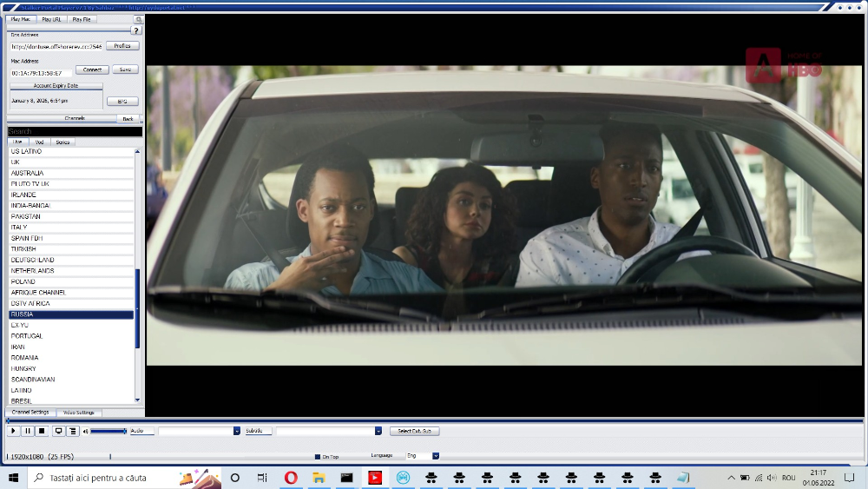The height and width of the screenshot is (489, 868).
Task: Pause the video stream
Action: (x=28, y=431)
